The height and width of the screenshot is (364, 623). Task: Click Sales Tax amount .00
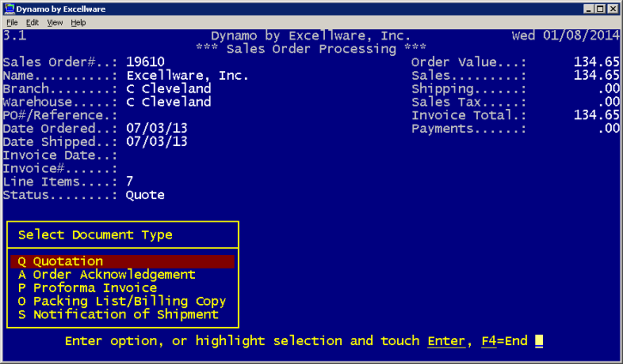pyautogui.click(x=608, y=102)
